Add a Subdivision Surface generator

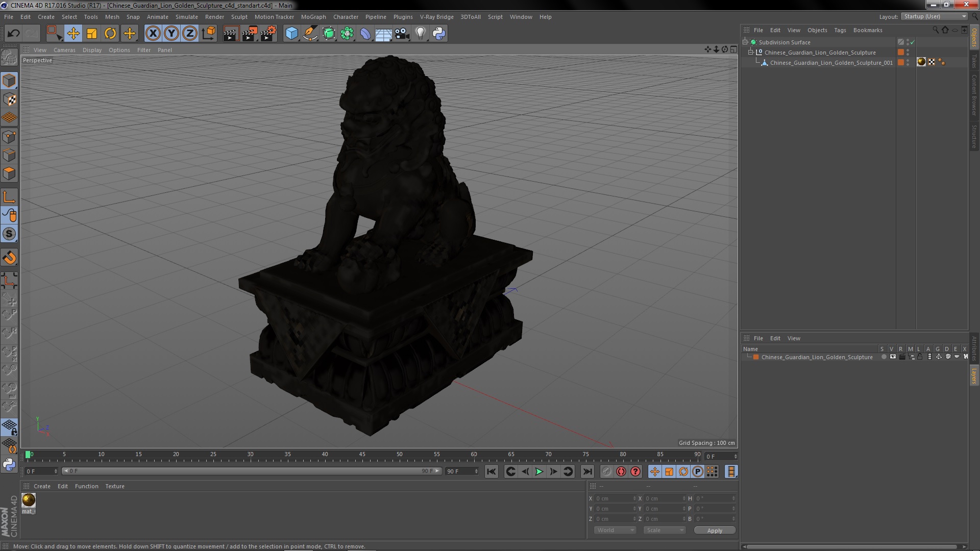[x=329, y=34]
